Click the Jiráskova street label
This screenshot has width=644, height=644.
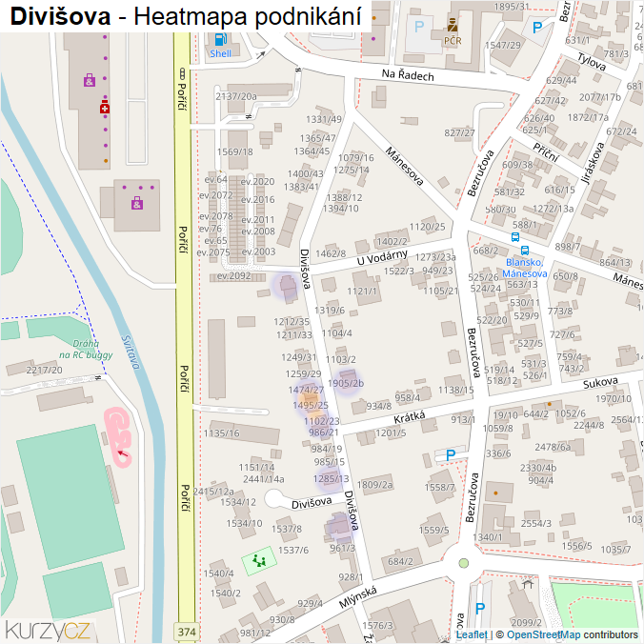click(593, 163)
